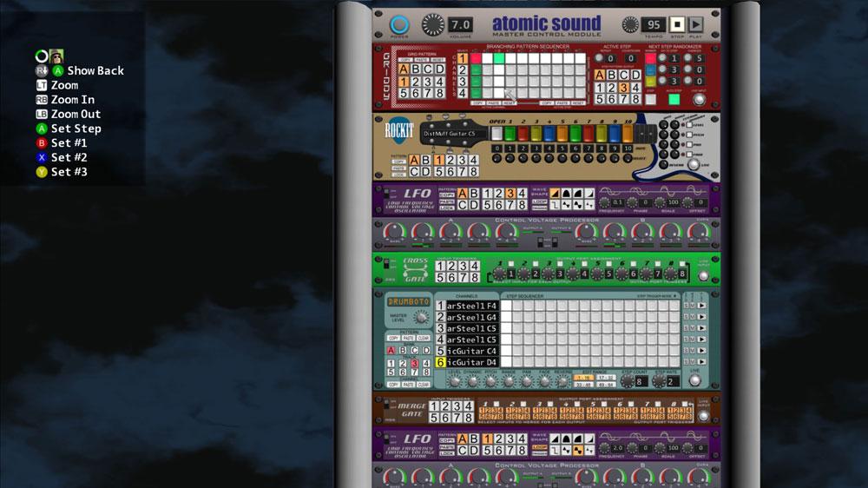Select channel 3 in Branching Pattern Sequencer
Screen dimensions: 868x488
[463, 82]
